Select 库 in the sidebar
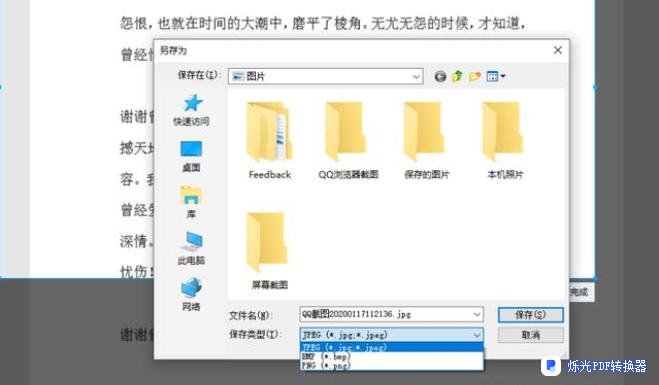 [191, 203]
